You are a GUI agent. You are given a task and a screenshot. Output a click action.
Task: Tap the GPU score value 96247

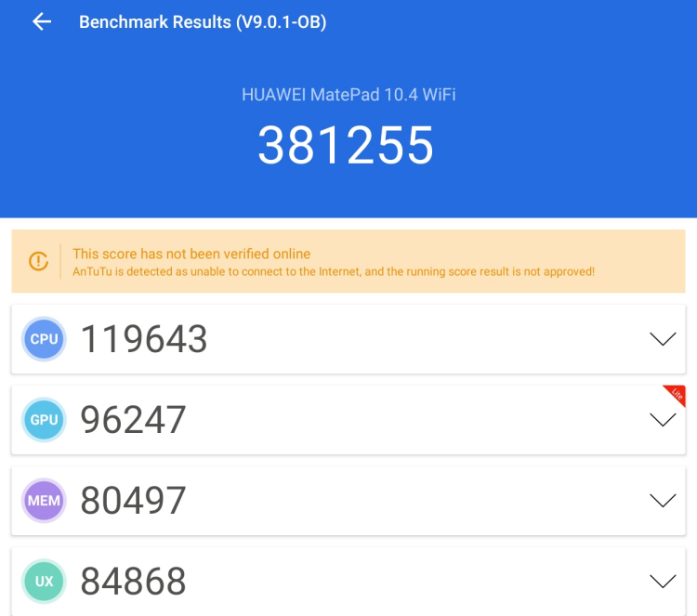click(x=133, y=420)
